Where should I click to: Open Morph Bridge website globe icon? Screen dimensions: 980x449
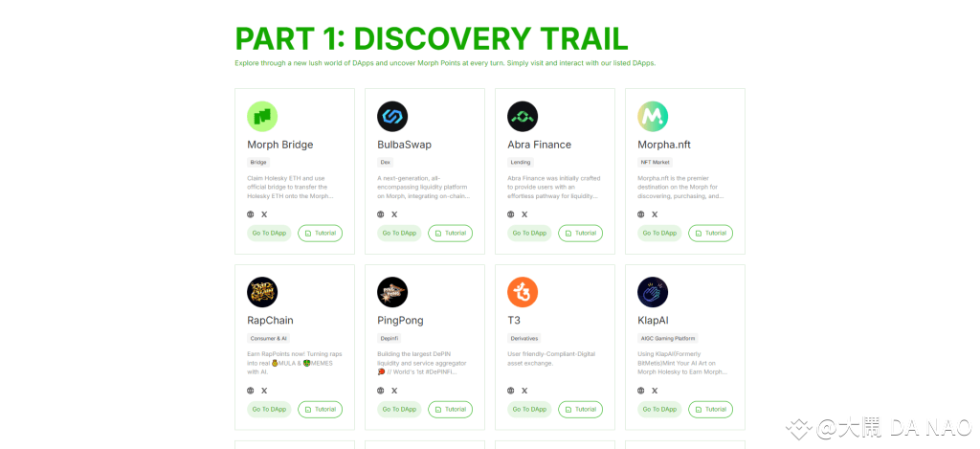251,214
